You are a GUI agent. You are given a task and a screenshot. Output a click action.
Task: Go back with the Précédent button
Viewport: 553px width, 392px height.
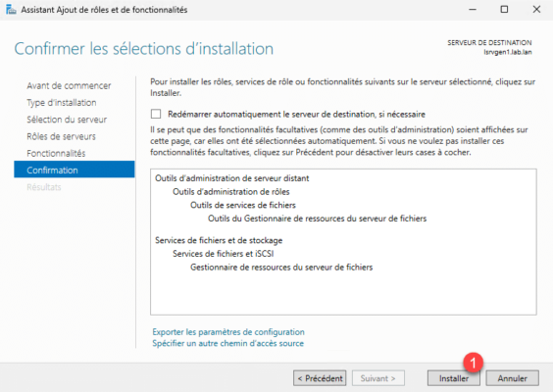[320, 378]
